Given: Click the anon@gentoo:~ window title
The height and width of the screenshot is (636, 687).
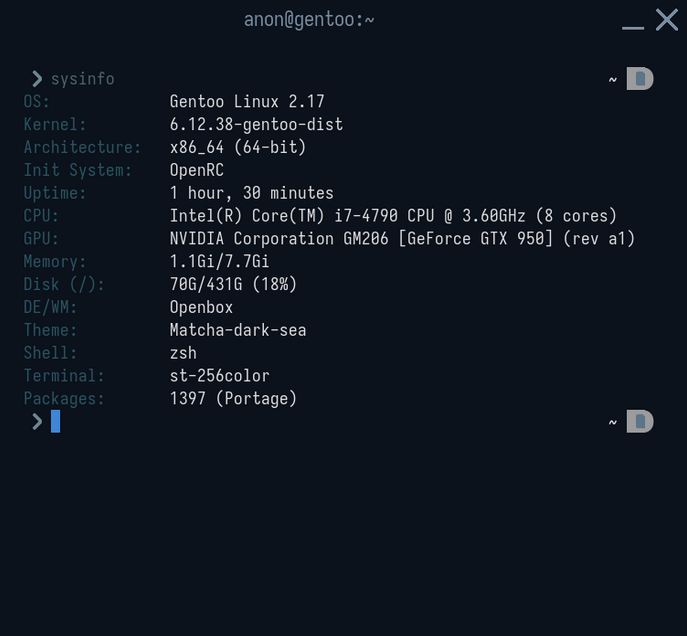Looking at the screenshot, I should tap(309, 20).
